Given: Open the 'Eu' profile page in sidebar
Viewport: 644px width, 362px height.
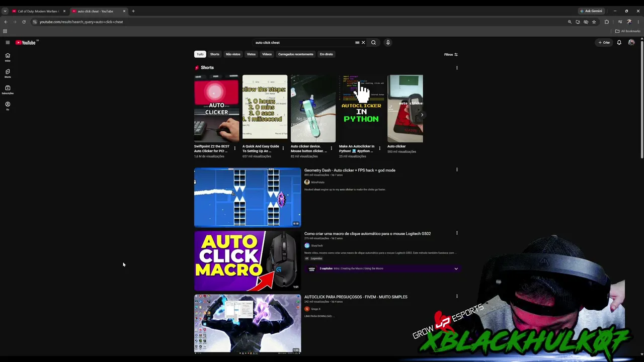Looking at the screenshot, I should click(x=8, y=106).
